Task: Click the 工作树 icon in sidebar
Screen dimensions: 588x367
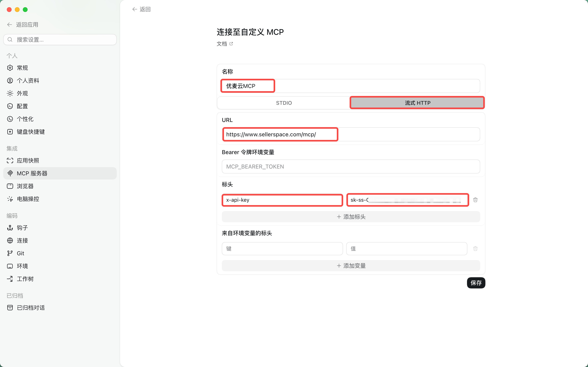Action: (x=10, y=279)
